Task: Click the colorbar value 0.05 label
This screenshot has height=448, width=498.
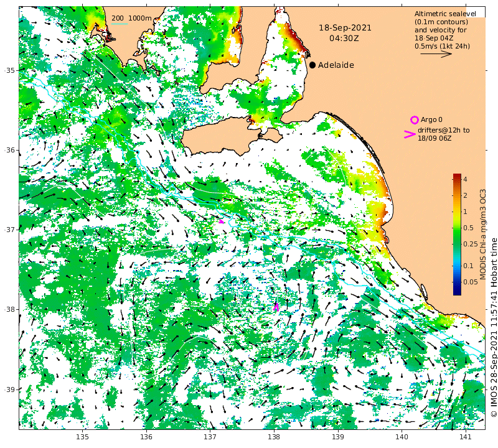Action: pos(471,282)
